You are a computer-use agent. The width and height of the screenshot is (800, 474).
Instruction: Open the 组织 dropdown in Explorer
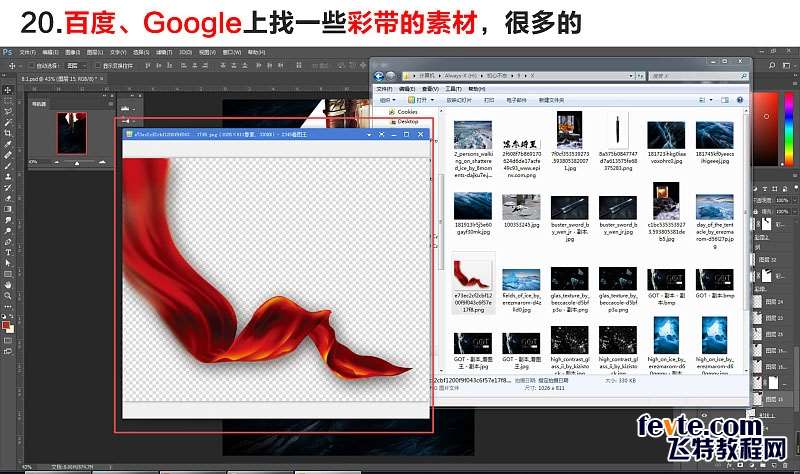pos(387,100)
